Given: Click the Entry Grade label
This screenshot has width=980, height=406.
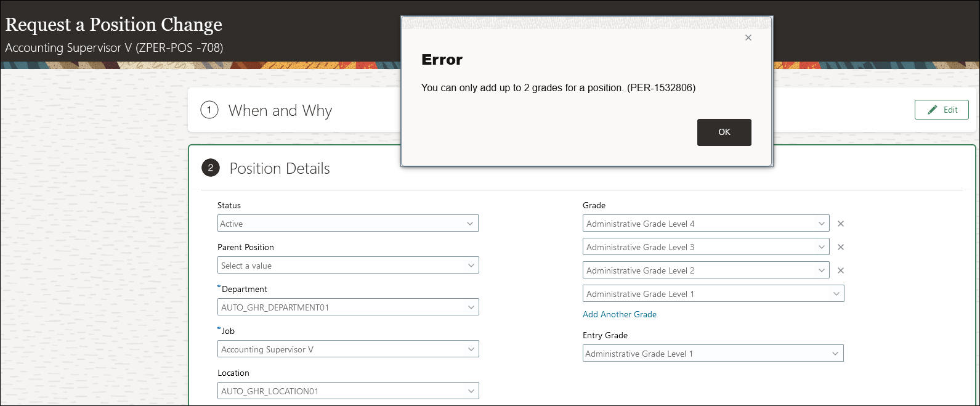Looking at the screenshot, I should (x=605, y=335).
